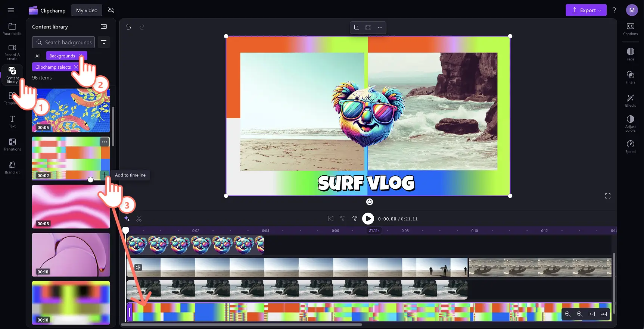Open the Captions panel
This screenshot has width=644, height=329.
coord(631,29)
